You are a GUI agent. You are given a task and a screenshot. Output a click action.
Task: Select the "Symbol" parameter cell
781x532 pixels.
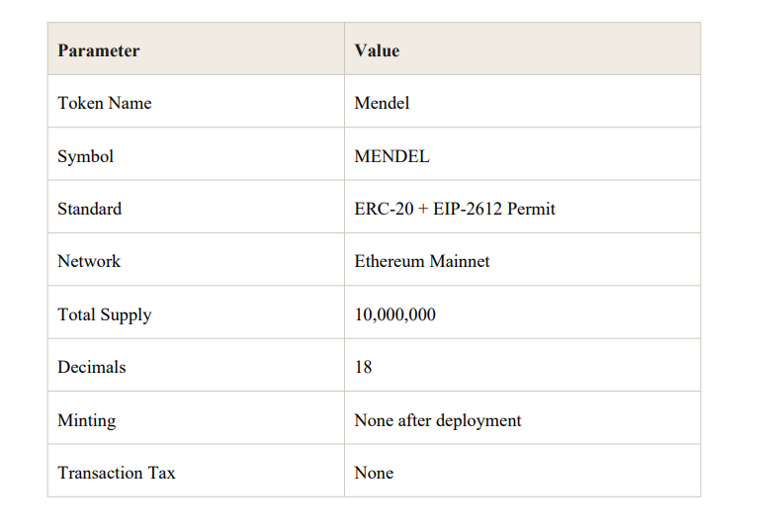(86, 156)
